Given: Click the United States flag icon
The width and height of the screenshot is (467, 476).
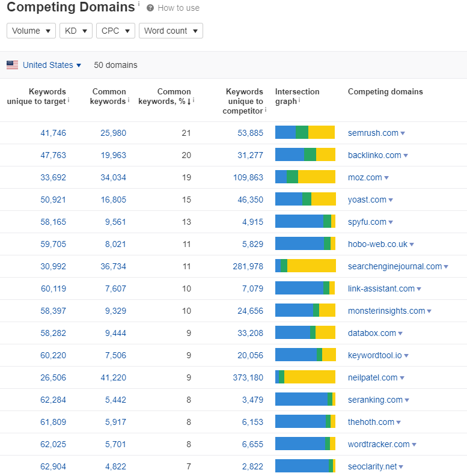Looking at the screenshot, I should 13,65.
